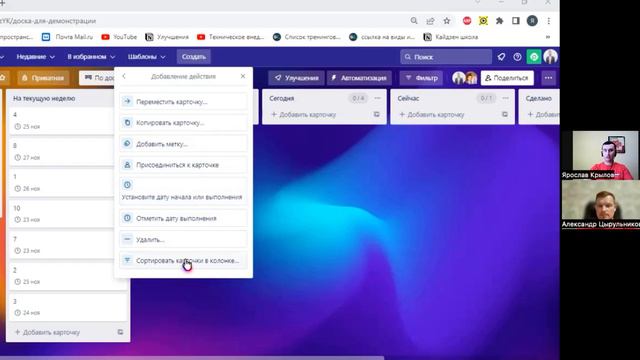Open 'Улучшения' power-ups button
Image resolution: width=640 pixels, height=360 pixels.
pos(296,78)
